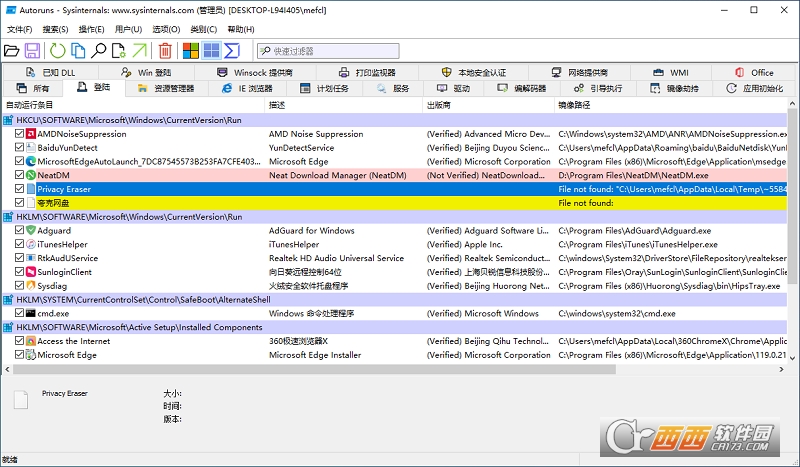
Task: Open the 搜索(S) menu
Action: (x=55, y=29)
